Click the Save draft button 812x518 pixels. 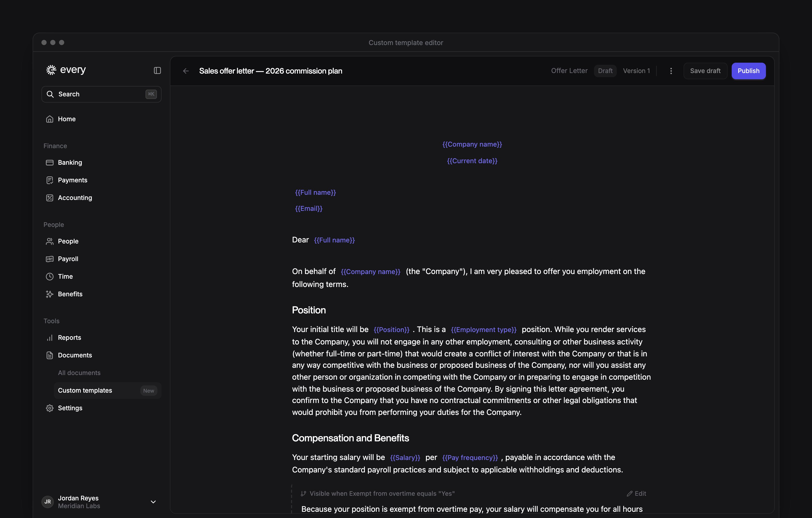coord(705,71)
